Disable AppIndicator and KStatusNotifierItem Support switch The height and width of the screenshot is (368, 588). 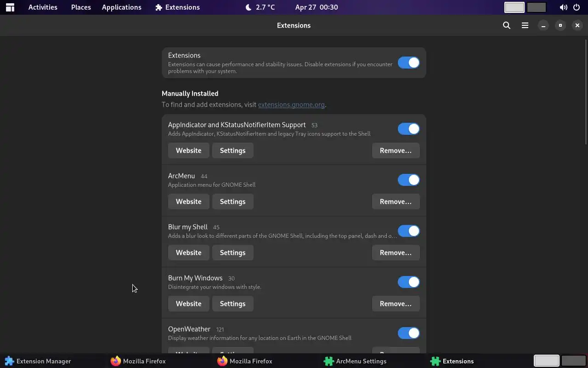(x=408, y=129)
